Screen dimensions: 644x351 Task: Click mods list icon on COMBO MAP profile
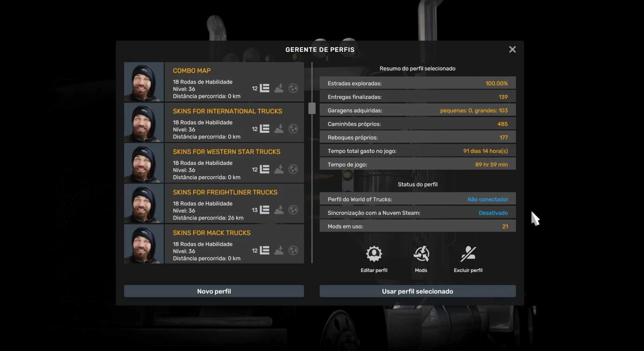pyautogui.click(x=264, y=88)
